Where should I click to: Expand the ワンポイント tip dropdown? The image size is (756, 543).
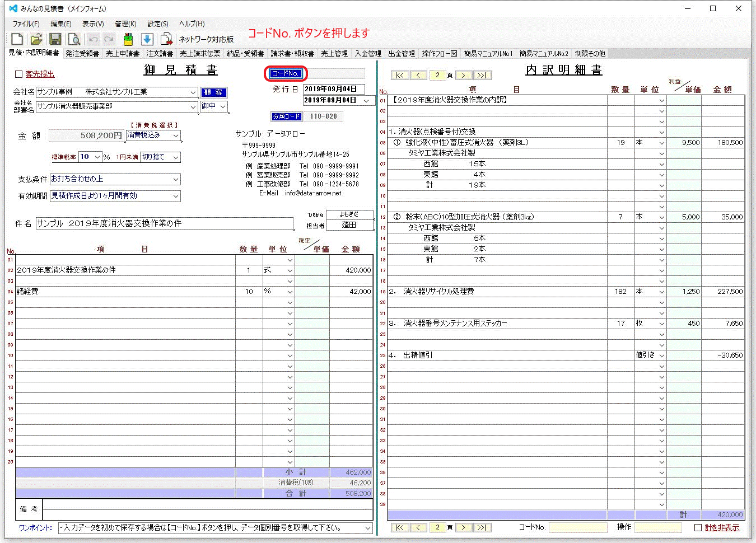[x=368, y=528]
